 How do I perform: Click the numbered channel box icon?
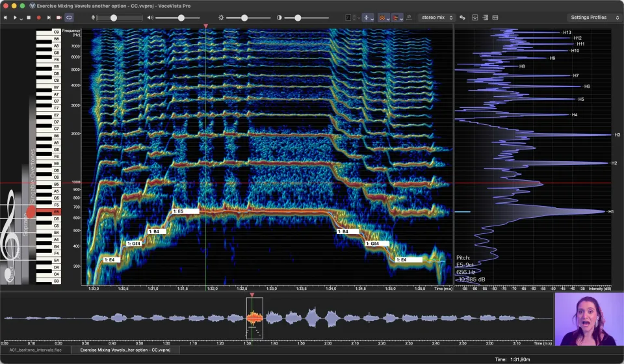(348, 18)
